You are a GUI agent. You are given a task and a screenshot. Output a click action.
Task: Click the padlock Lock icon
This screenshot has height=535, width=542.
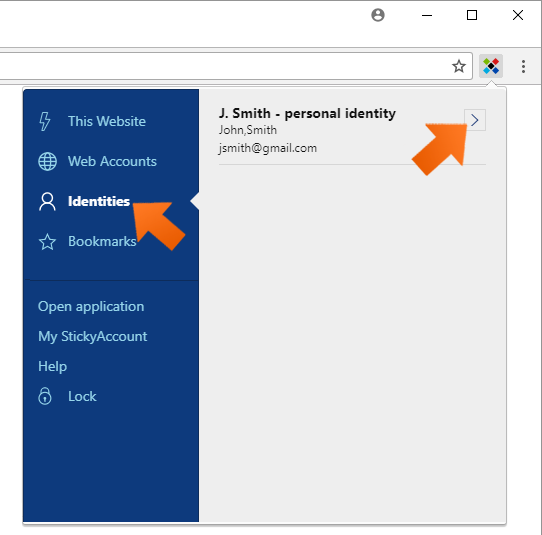pyautogui.click(x=45, y=396)
